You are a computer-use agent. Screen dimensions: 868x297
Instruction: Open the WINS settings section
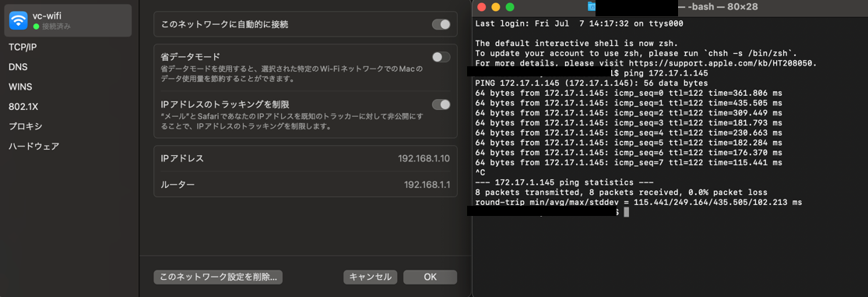(20, 87)
